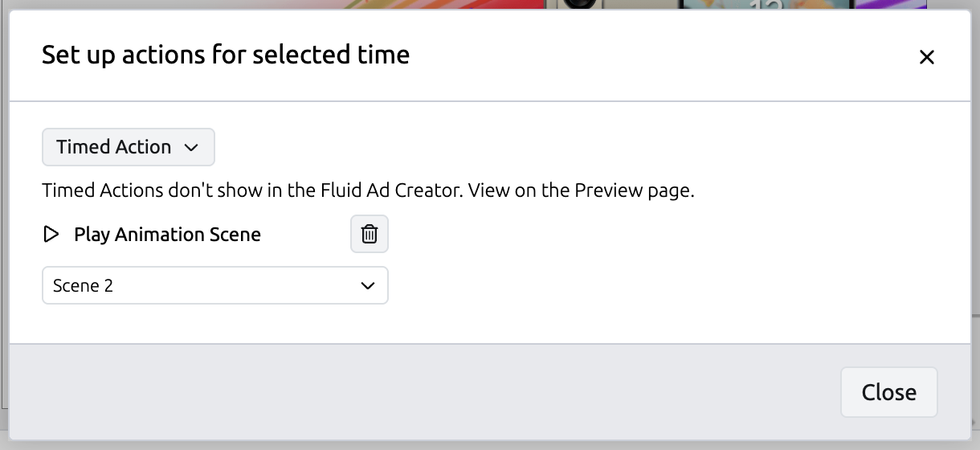Delete the action with the trash icon

pyautogui.click(x=370, y=234)
